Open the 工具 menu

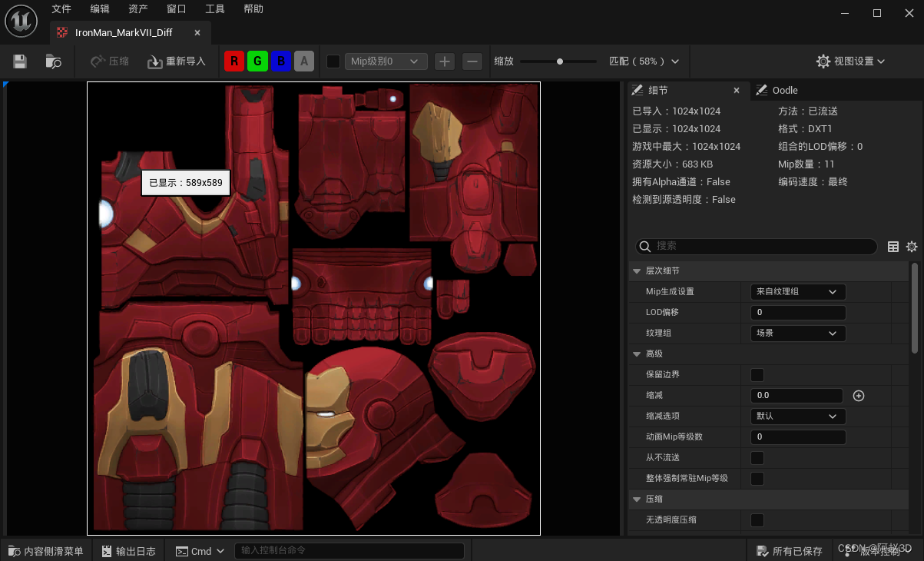215,9
